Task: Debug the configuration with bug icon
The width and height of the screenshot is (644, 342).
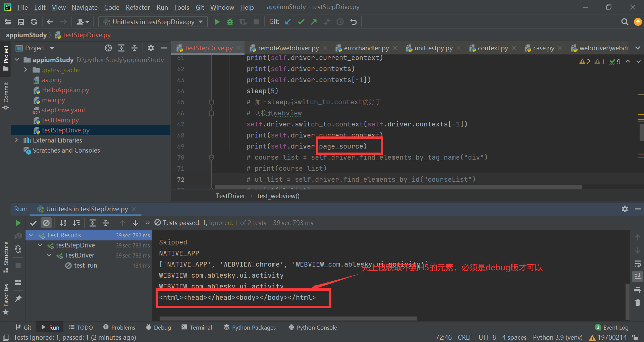Action: pyautogui.click(x=230, y=22)
